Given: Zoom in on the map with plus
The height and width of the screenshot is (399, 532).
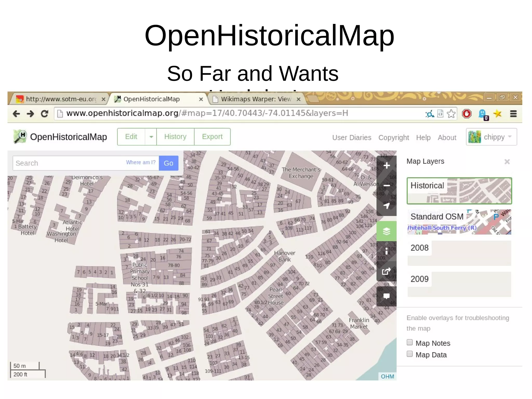Looking at the screenshot, I should (387, 166).
